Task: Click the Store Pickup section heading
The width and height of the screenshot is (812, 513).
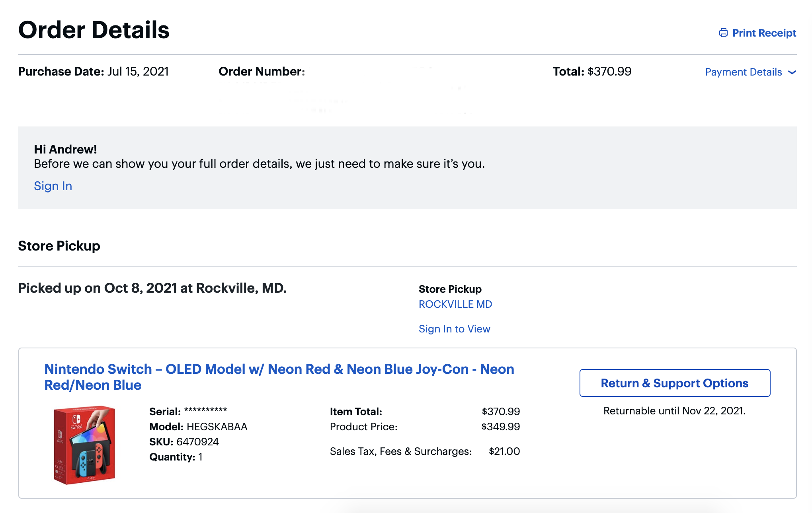Action: tap(59, 246)
